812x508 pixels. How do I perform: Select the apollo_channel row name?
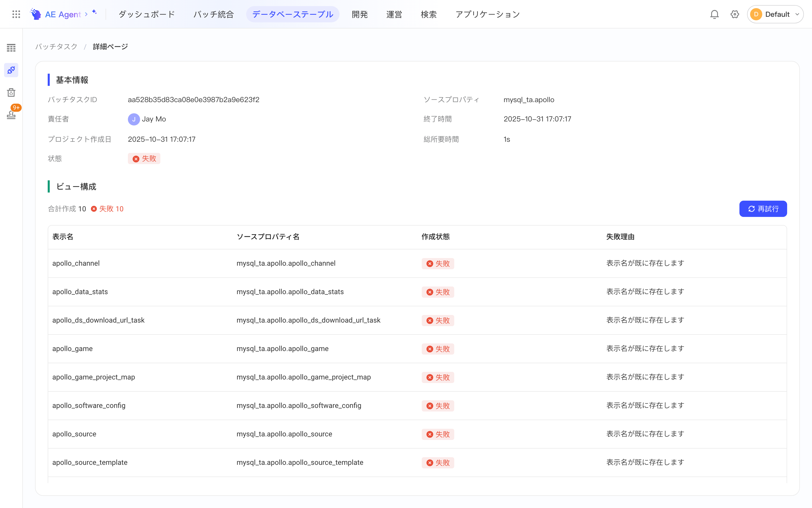pyautogui.click(x=76, y=263)
